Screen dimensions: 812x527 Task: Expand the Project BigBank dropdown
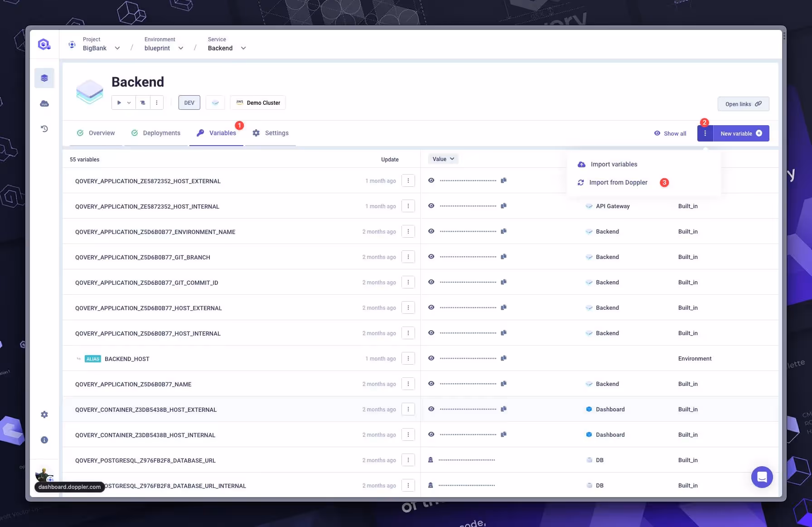click(x=117, y=48)
